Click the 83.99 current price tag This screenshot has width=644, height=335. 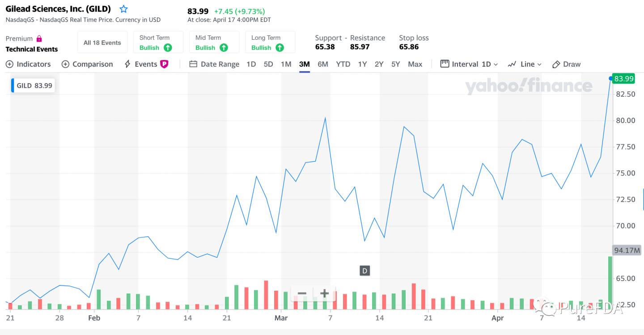(x=624, y=79)
